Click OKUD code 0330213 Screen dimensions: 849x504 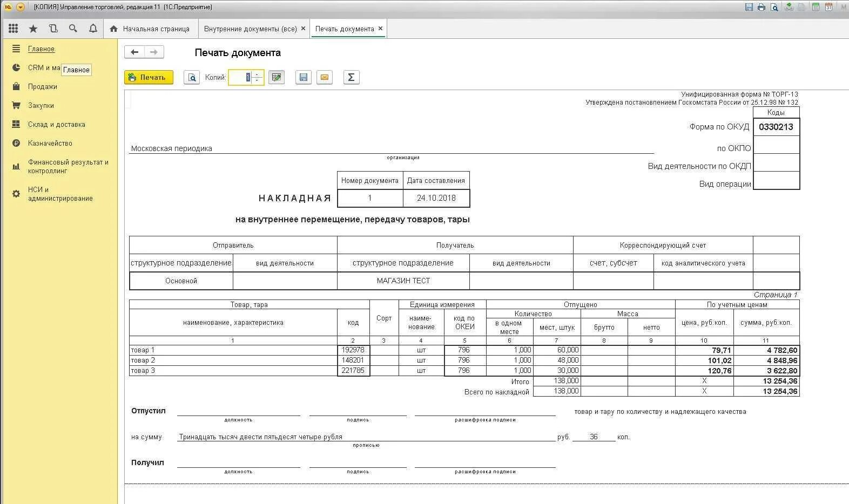[776, 127]
